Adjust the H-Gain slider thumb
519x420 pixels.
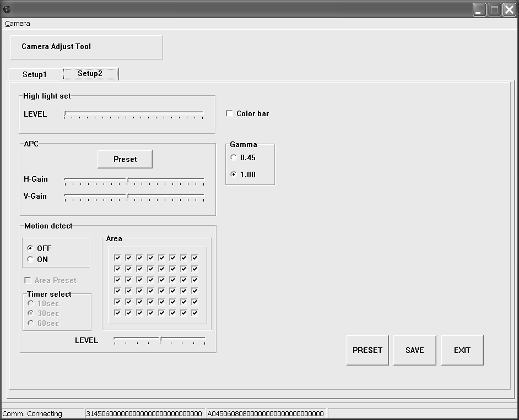(127, 180)
